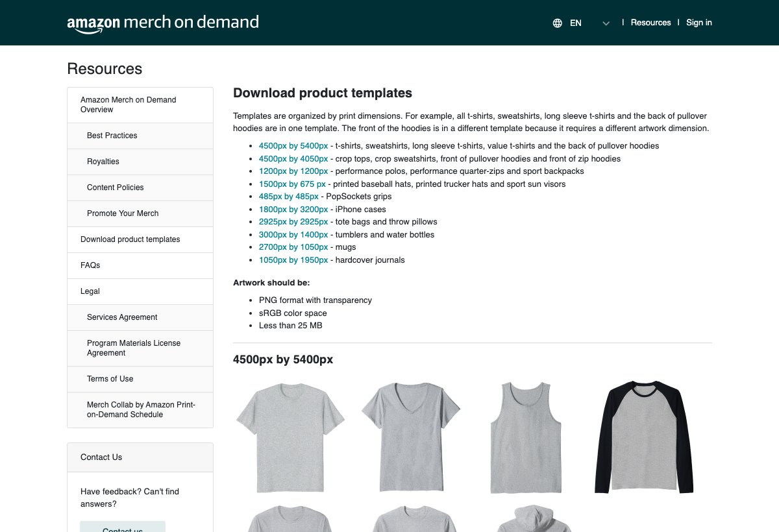Open FAQs in the sidebar

tap(140, 265)
